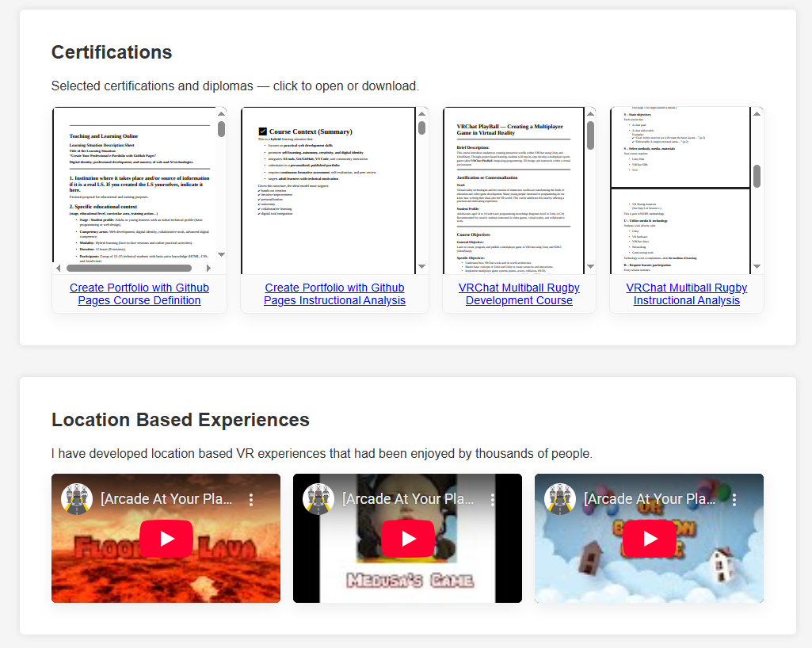Open channel avatar on balloon game video
The height and width of the screenshot is (648, 812).
[x=560, y=499]
